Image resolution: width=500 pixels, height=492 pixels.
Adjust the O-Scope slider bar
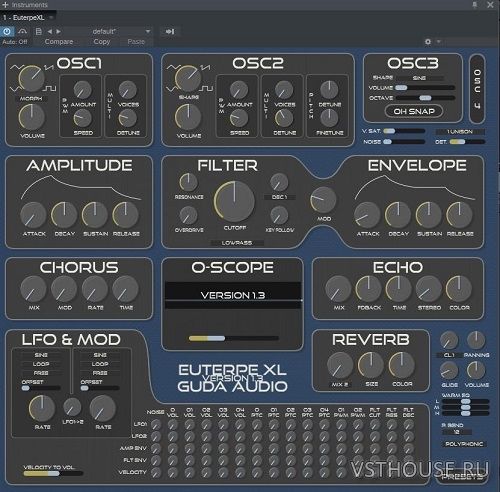coord(234,338)
